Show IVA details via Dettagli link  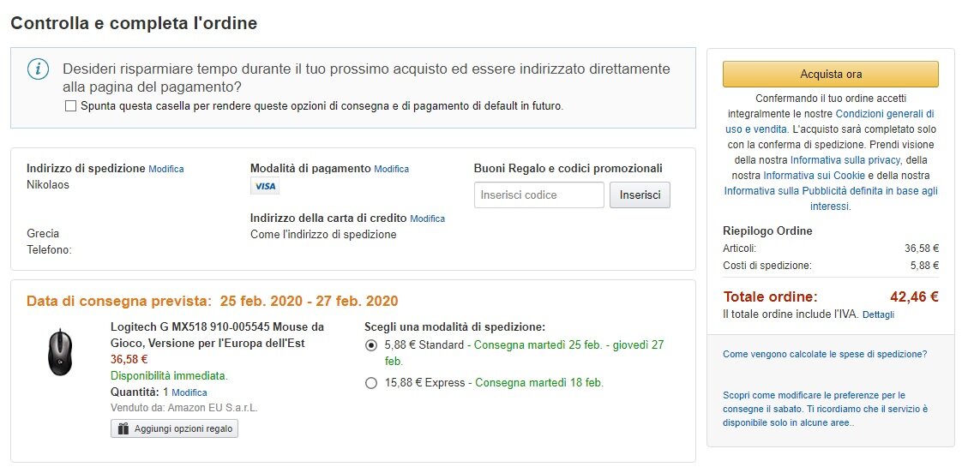(878, 315)
